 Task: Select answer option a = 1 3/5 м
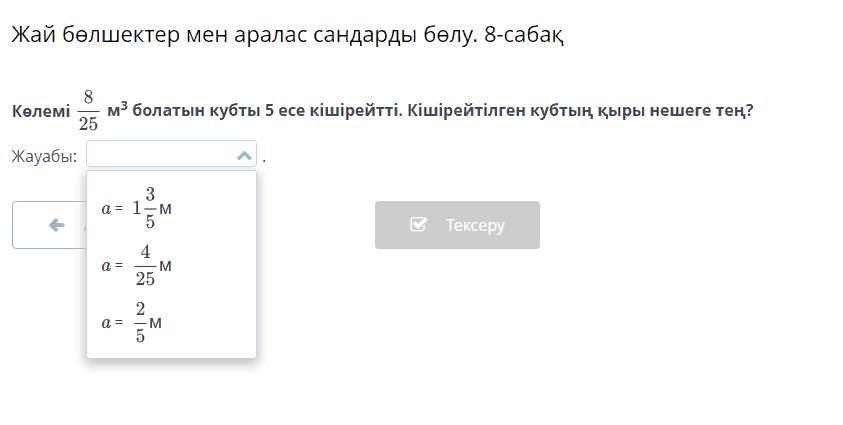(171, 208)
